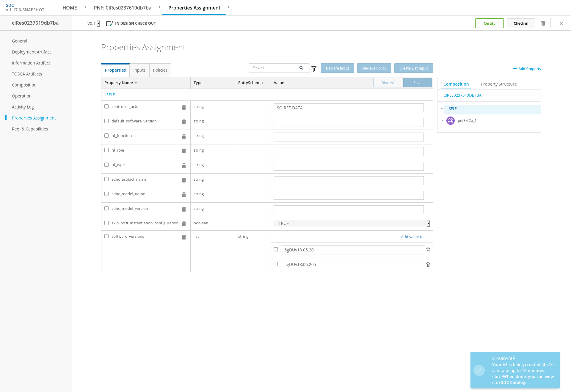Delete the controller_actor property
The image size is (571, 392).
click(184, 107)
